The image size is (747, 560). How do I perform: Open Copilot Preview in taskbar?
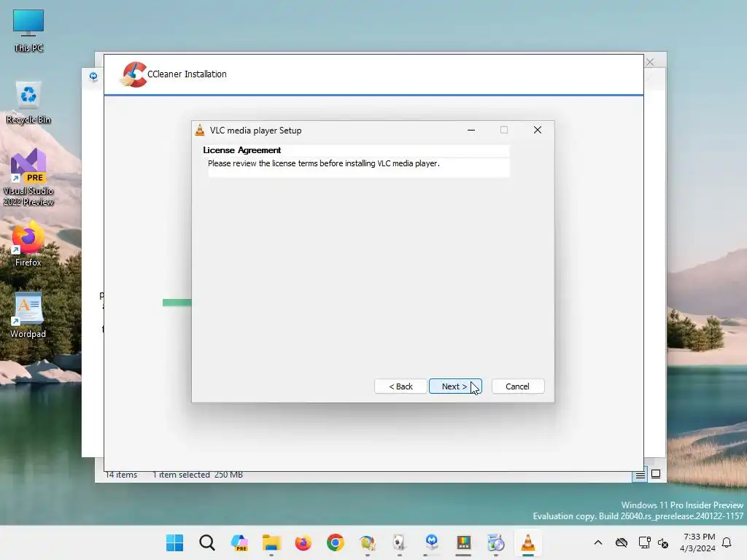tap(239, 542)
